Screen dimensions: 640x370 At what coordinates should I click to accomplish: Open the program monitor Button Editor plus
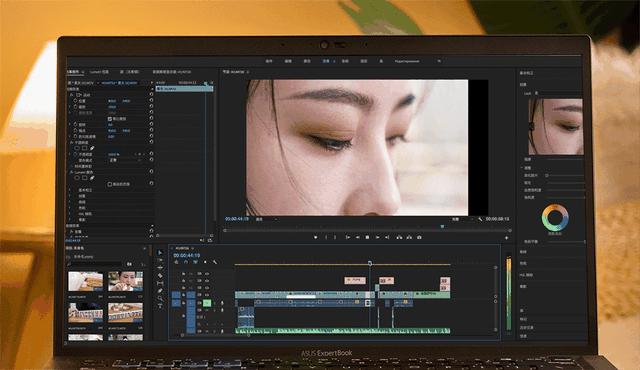coord(507,238)
